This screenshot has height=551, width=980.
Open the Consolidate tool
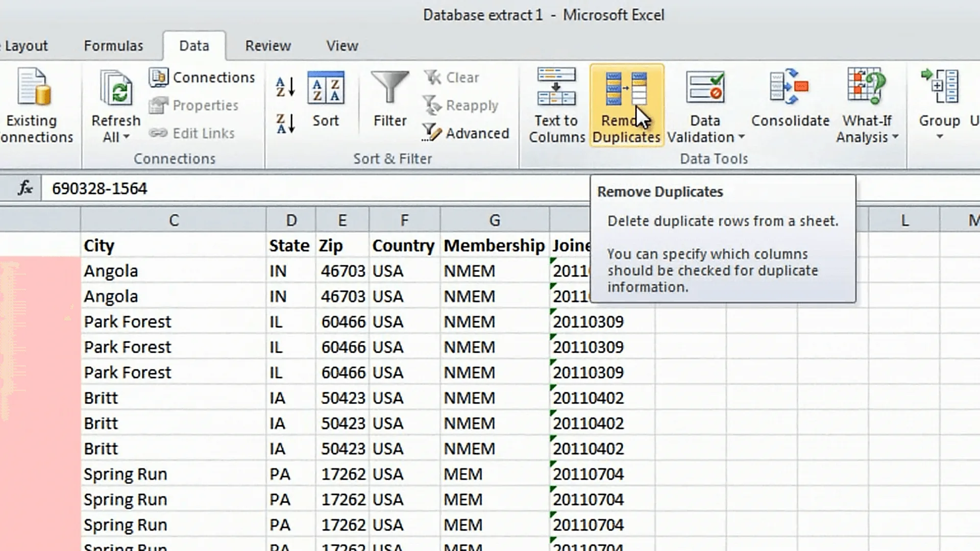tap(790, 99)
